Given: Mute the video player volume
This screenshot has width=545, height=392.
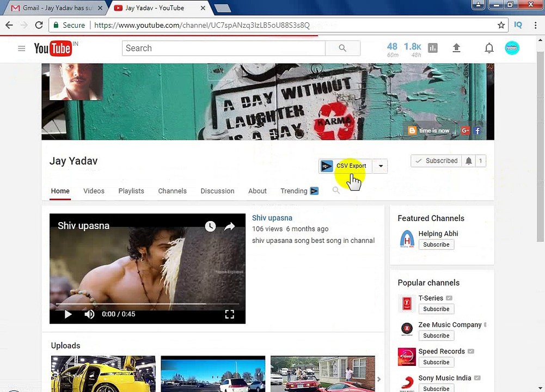Looking at the screenshot, I should tap(89, 314).
